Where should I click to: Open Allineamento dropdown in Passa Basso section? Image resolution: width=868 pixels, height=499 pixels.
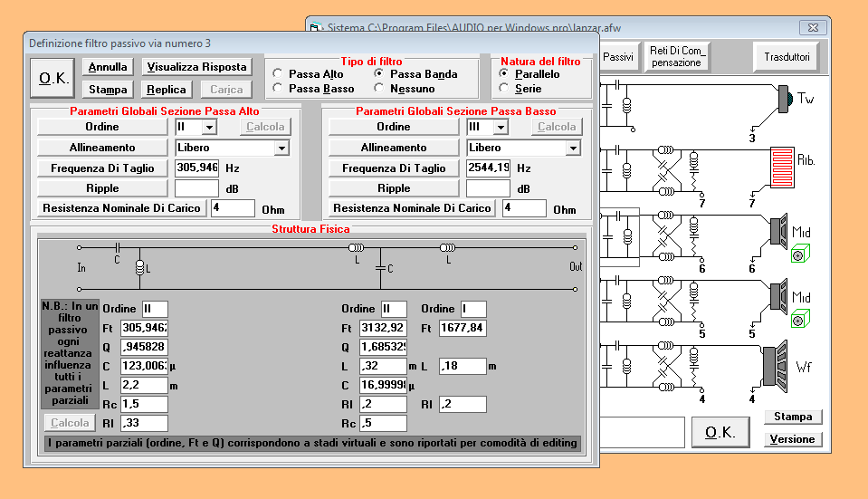[x=573, y=148]
